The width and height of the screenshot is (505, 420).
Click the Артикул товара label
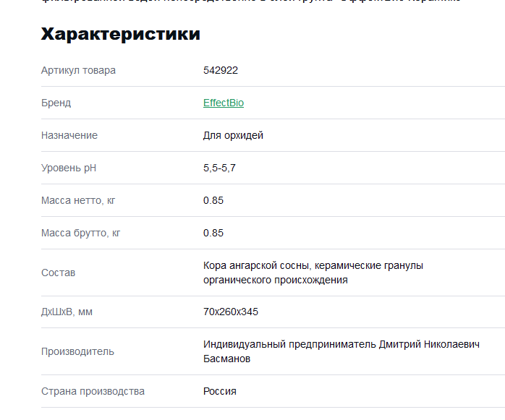(78, 70)
